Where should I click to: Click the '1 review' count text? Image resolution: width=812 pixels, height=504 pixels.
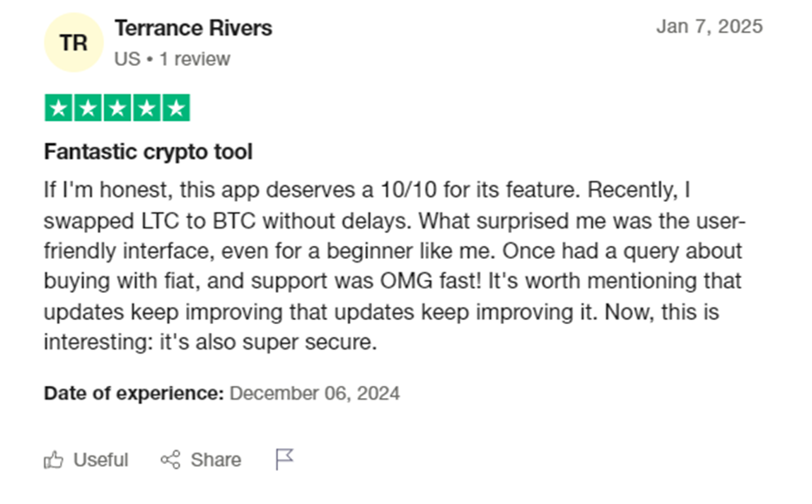pyautogui.click(x=195, y=59)
